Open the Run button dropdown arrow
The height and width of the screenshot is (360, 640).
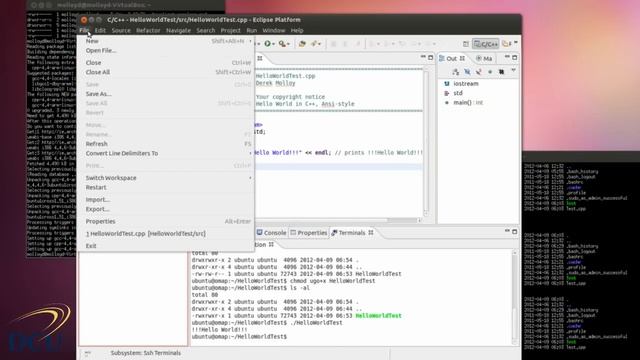tap(273, 44)
